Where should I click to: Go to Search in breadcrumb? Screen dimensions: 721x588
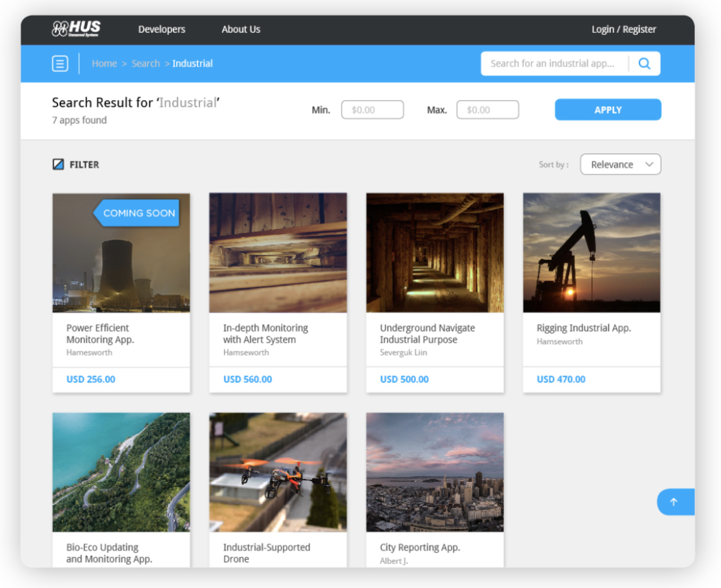(145, 64)
